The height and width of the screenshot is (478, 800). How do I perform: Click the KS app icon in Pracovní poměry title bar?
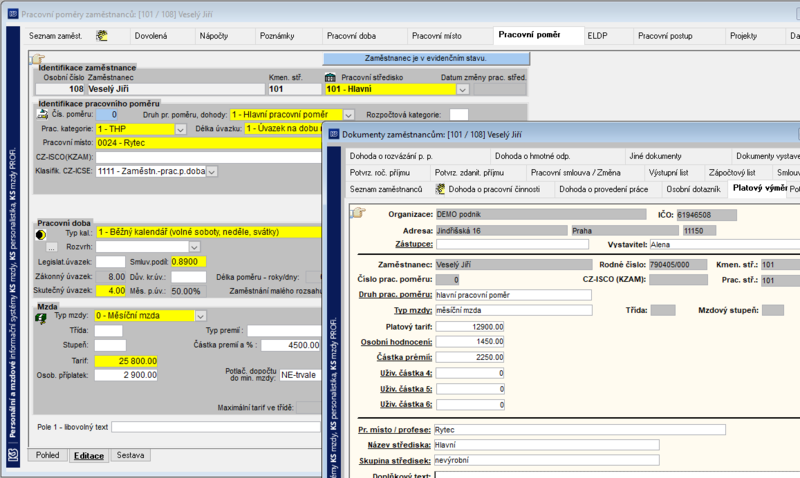tap(13, 14)
